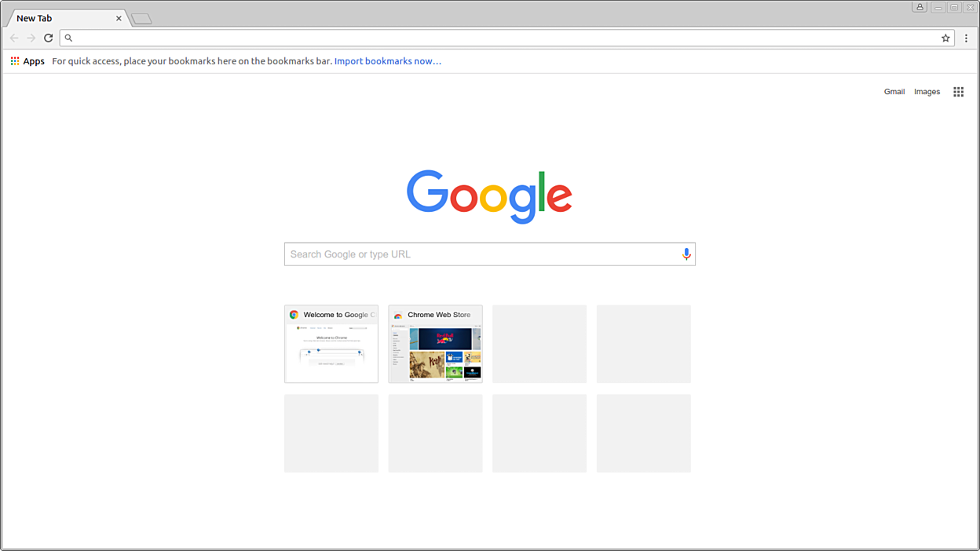This screenshot has width=980, height=551.
Task: Open the Chrome three-dot menu
Action: (966, 38)
